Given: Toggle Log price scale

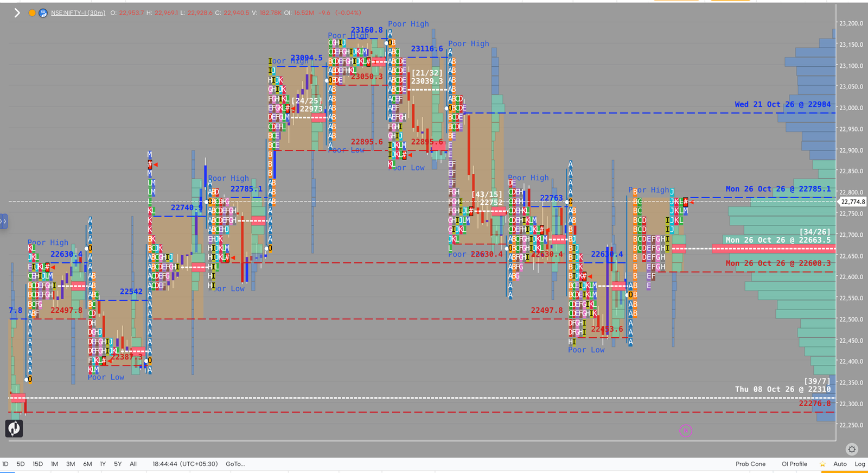Looking at the screenshot, I should pyautogui.click(x=860, y=464).
